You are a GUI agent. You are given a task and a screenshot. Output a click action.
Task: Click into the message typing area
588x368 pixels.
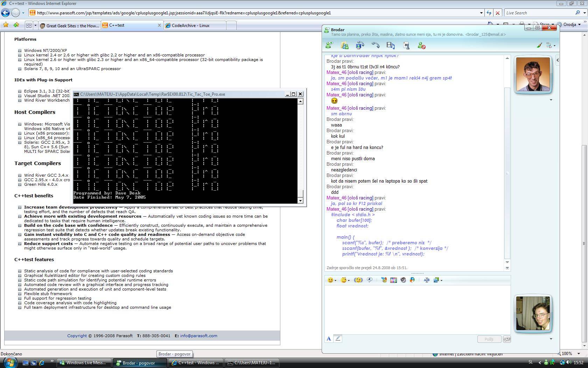pyautogui.click(x=418, y=309)
